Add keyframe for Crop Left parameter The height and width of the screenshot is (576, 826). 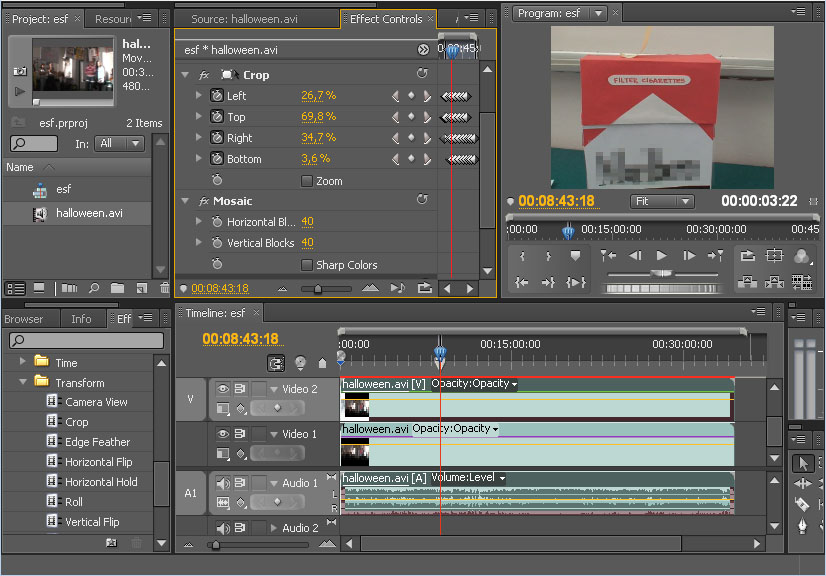[x=411, y=95]
